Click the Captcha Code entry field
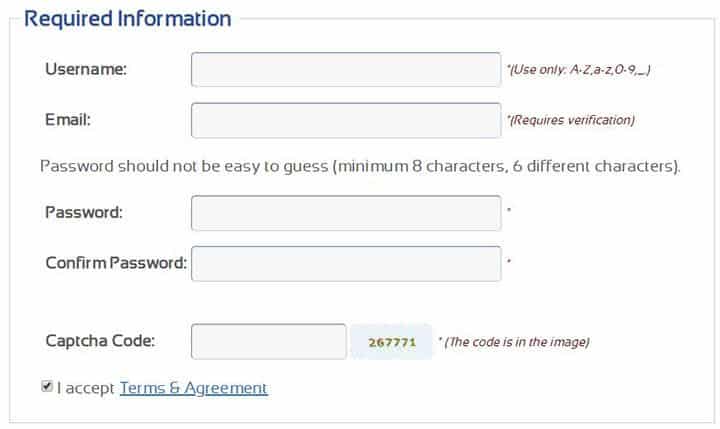The width and height of the screenshot is (720, 429). point(268,341)
